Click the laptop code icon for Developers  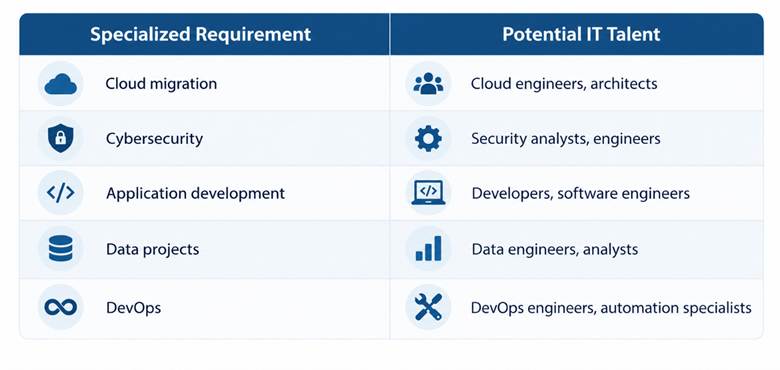point(428,192)
